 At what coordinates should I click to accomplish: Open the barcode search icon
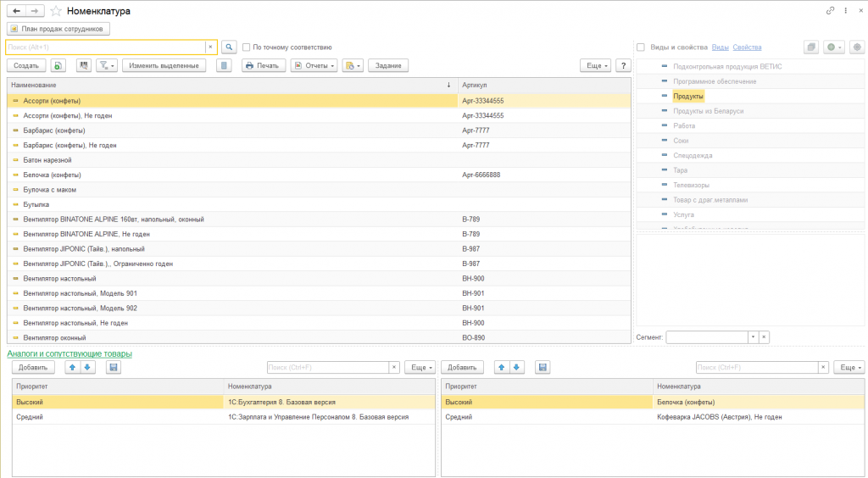point(84,65)
